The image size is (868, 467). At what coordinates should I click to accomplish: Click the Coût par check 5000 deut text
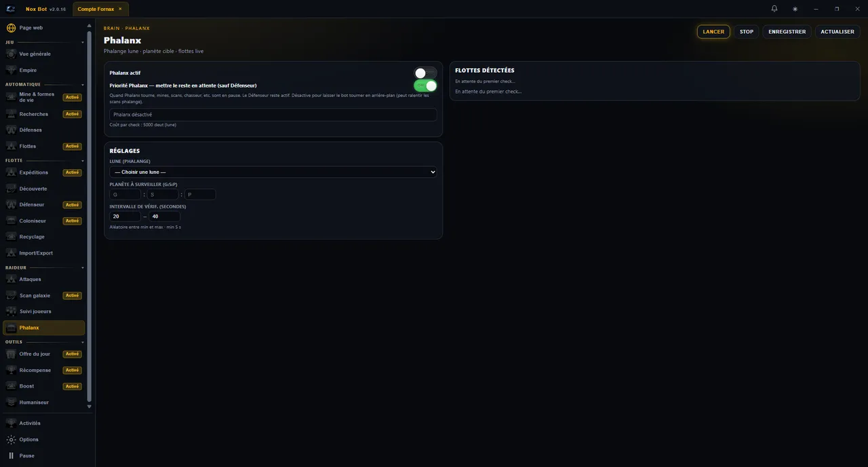143,125
